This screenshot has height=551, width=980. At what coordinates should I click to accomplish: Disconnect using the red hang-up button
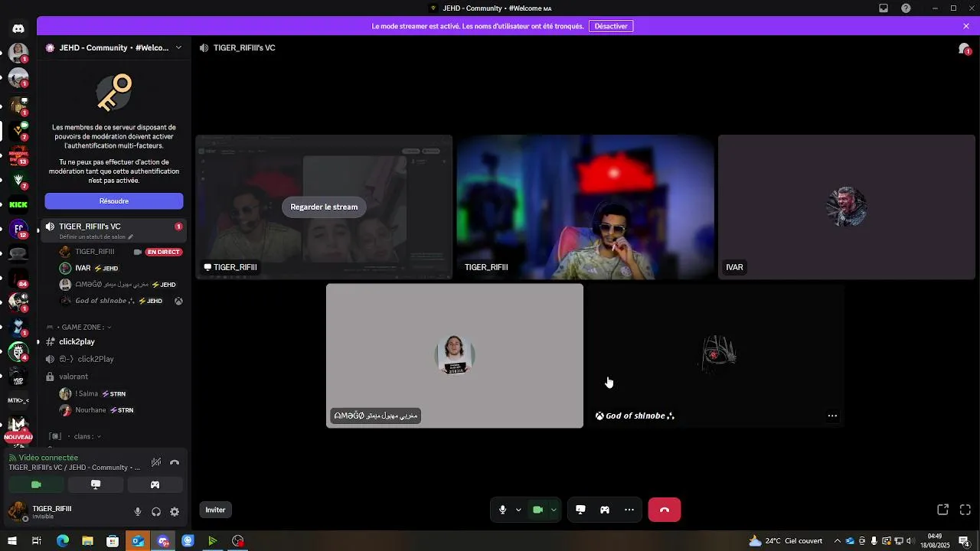pos(665,510)
